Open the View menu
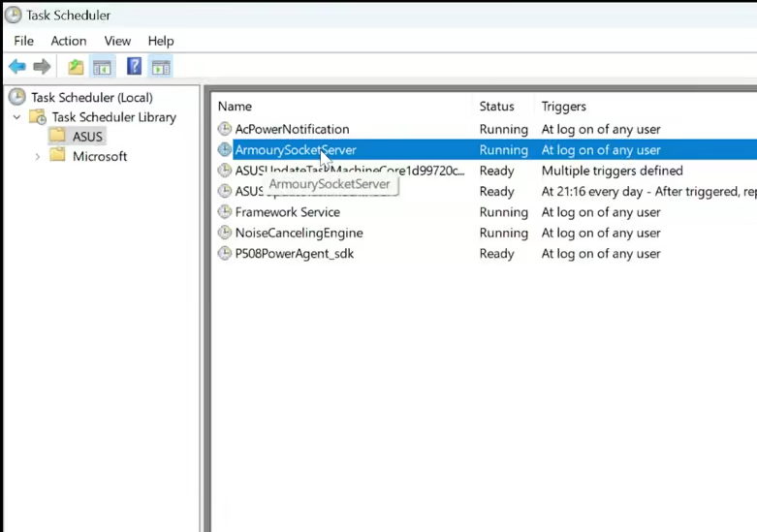This screenshot has height=532, width=757. click(117, 41)
